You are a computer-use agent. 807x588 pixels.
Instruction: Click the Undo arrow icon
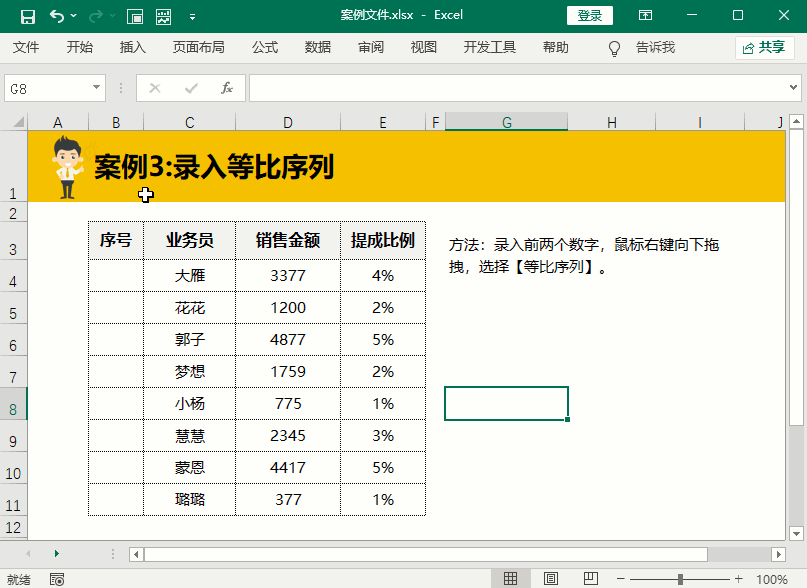tap(57, 16)
